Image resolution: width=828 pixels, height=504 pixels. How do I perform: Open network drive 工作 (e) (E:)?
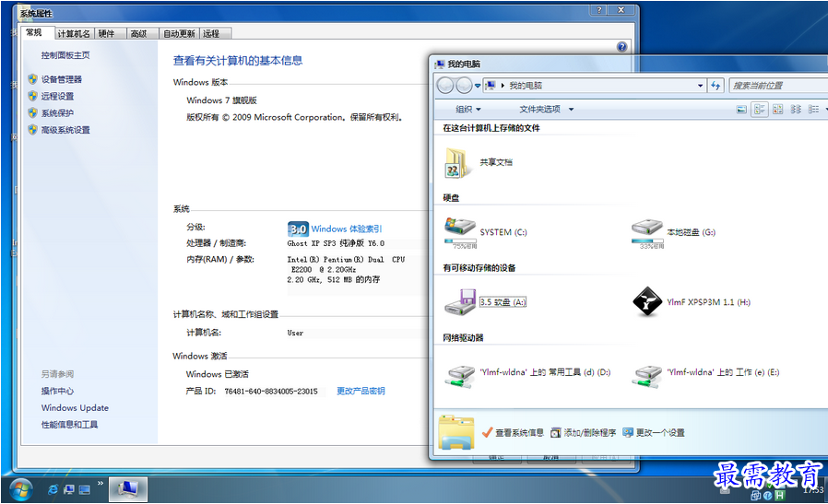coord(647,375)
